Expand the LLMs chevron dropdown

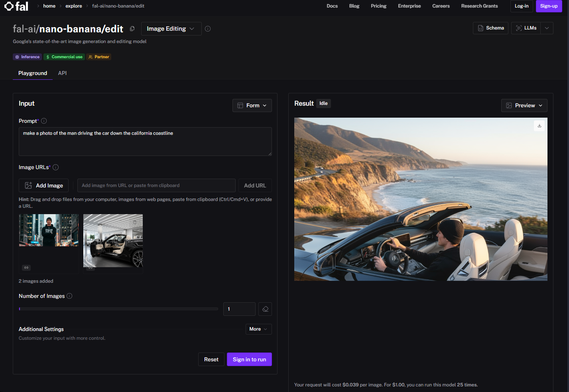547,28
